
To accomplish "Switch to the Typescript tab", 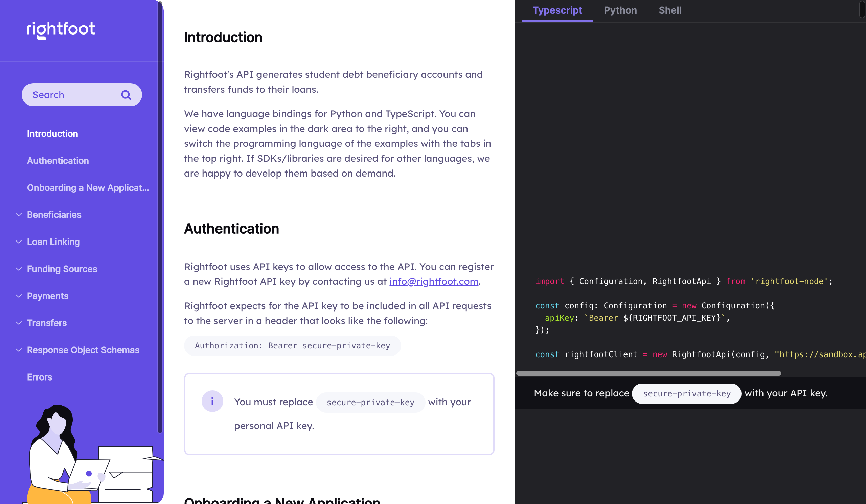I will point(557,10).
